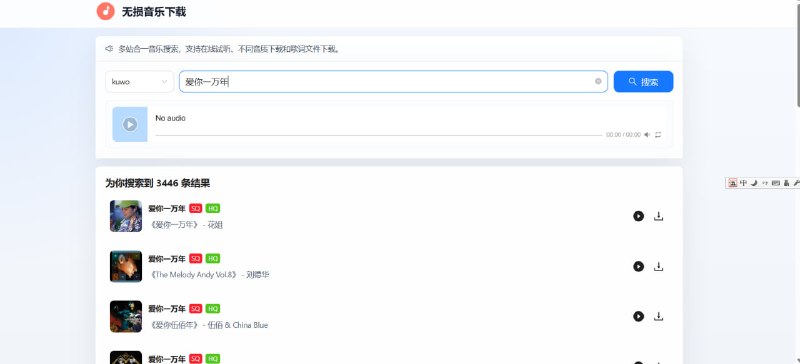Viewport: 800px width, 364px height.
Task: Download the 刘德华 version of the song
Action: [x=659, y=266]
